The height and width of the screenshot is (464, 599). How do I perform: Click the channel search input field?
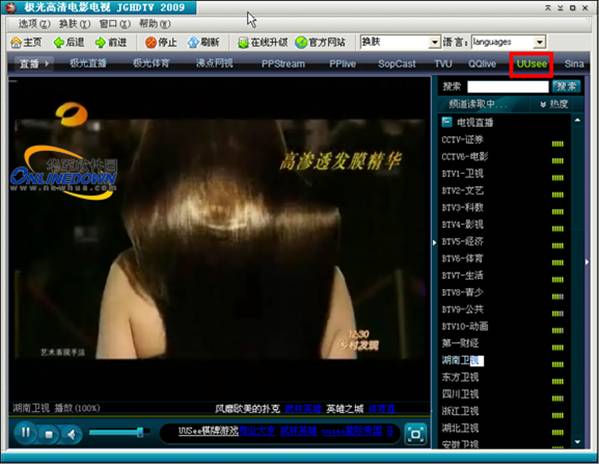[508, 87]
